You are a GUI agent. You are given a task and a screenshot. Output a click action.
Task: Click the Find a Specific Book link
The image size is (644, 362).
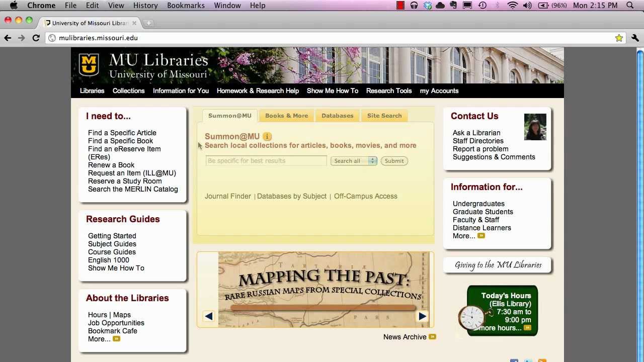click(120, 141)
